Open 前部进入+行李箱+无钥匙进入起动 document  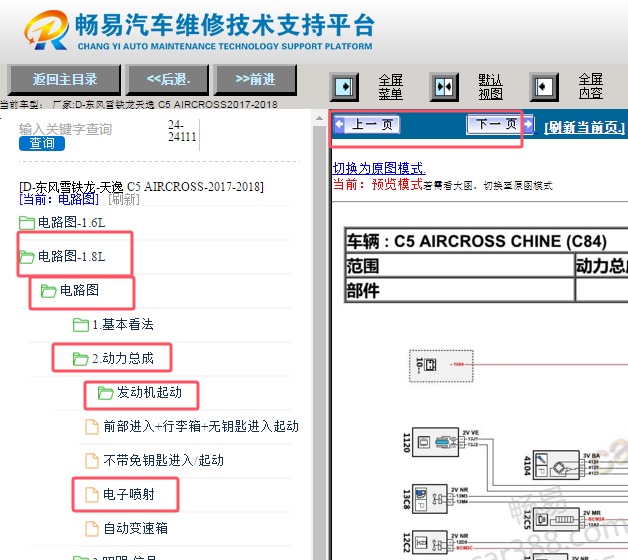click(201, 427)
